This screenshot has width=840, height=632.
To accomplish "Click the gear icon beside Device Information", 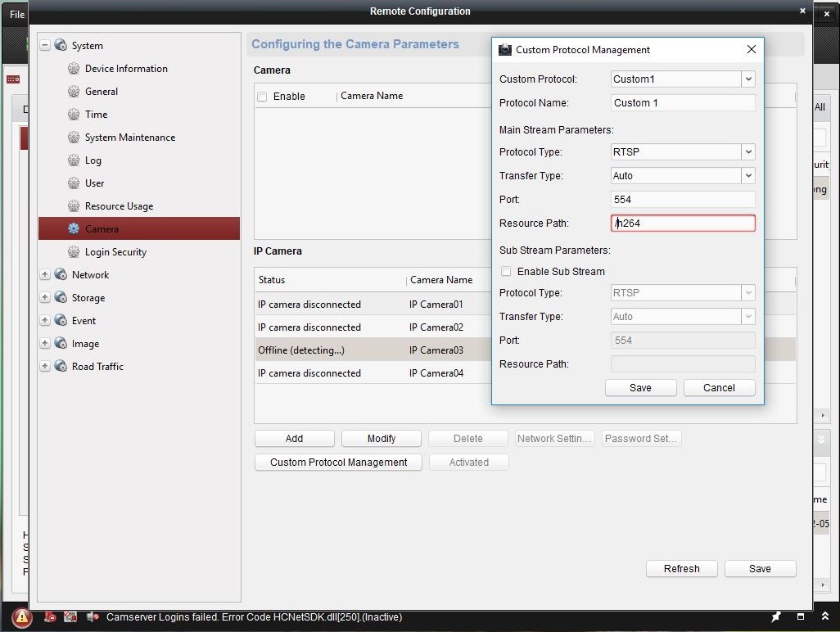I will tap(74, 69).
